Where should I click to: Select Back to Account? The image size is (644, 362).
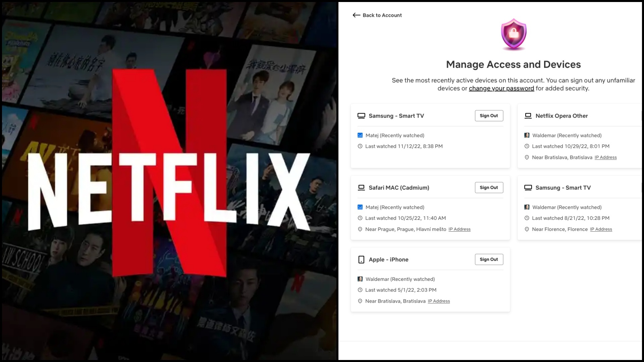(x=382, y=15)
